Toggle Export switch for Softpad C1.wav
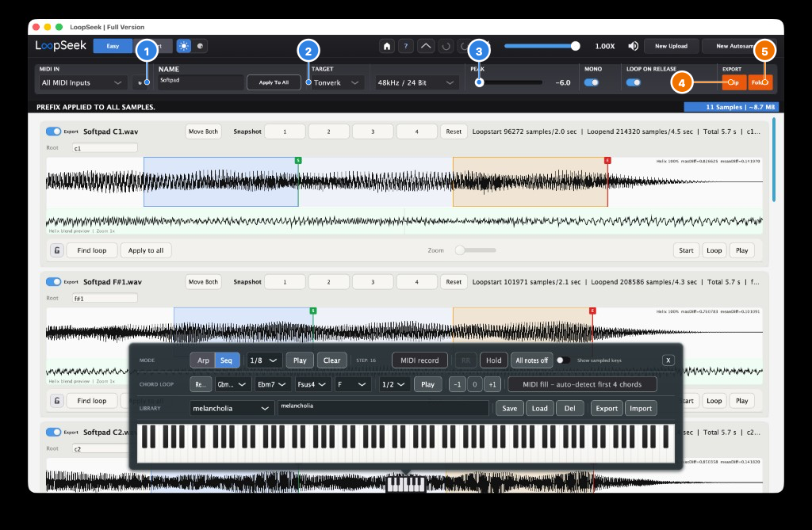This screenshot has width=812, height=530. tap(53, 132)
